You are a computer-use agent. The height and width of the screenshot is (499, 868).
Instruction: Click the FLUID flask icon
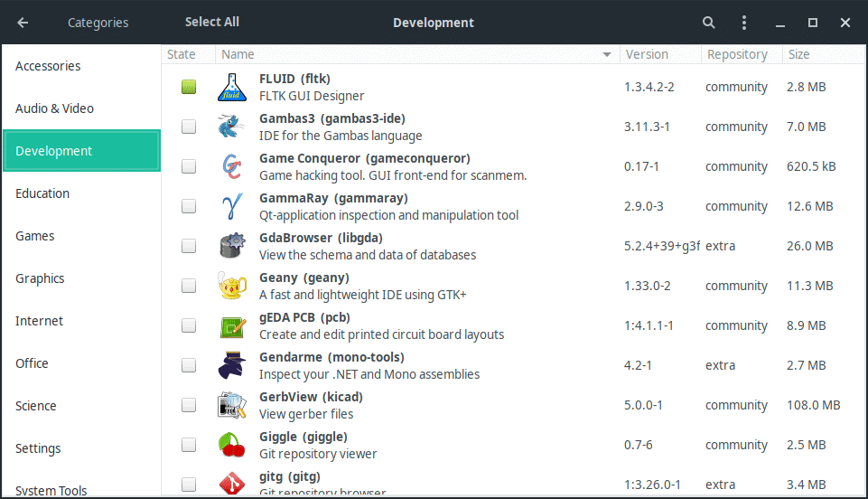[x=232, y=87]
